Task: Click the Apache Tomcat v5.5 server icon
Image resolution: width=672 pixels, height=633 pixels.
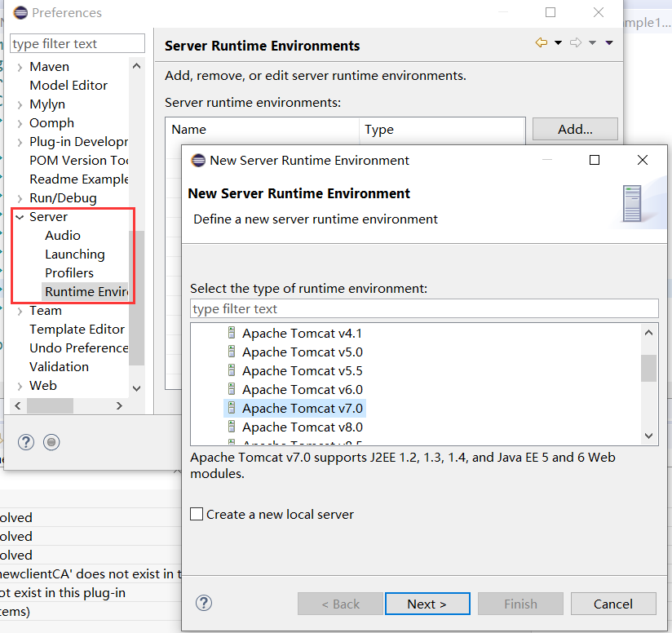Action: pyautogui.click(x=232, y=370)
